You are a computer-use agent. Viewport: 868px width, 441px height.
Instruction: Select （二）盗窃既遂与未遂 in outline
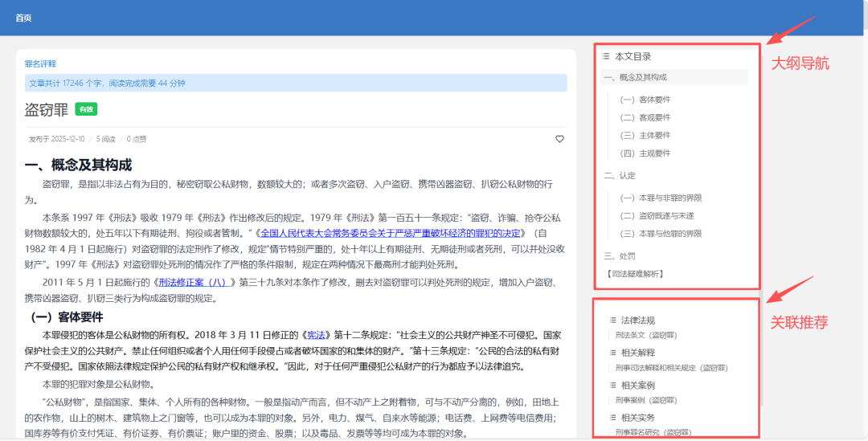[x=657, y=215]
